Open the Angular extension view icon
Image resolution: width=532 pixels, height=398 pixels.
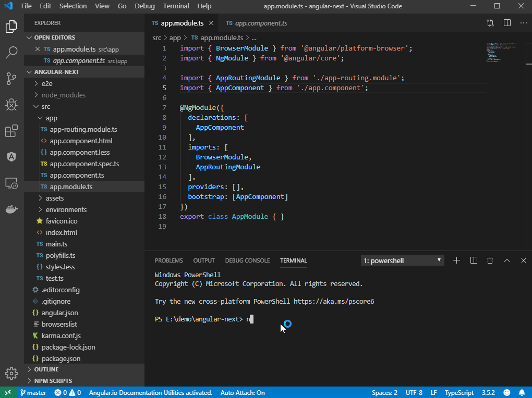[x=11, y=157]
